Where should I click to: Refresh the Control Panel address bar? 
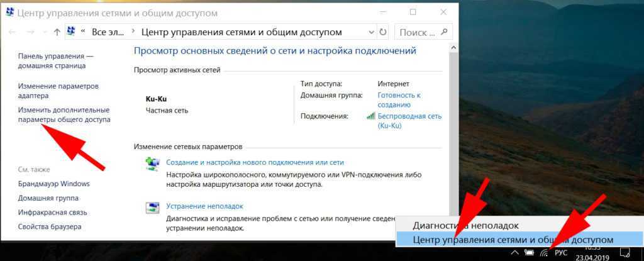coord(383,32)
